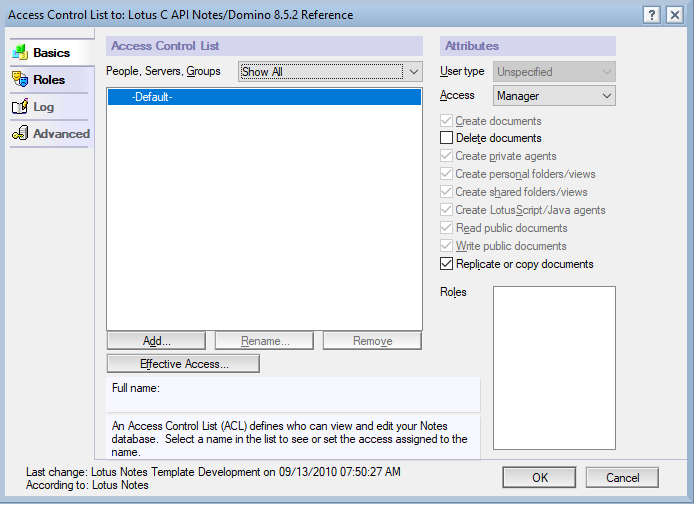The width and height of the screenshot is (694, 505).
Task: Click the Full name field area
Action: click(293, 394)
